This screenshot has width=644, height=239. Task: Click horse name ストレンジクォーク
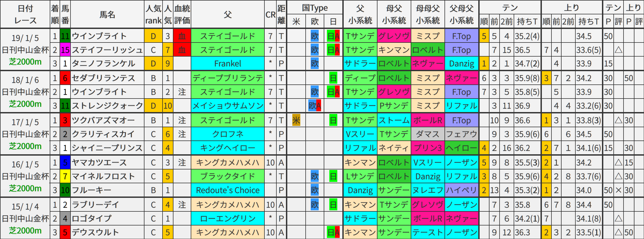[107, 106]
